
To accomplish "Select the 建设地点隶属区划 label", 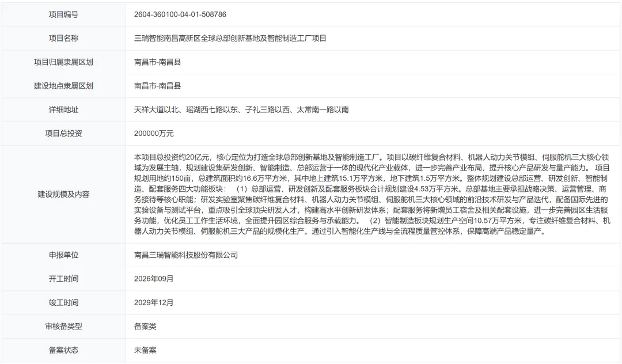I will (x=63, y=86).
